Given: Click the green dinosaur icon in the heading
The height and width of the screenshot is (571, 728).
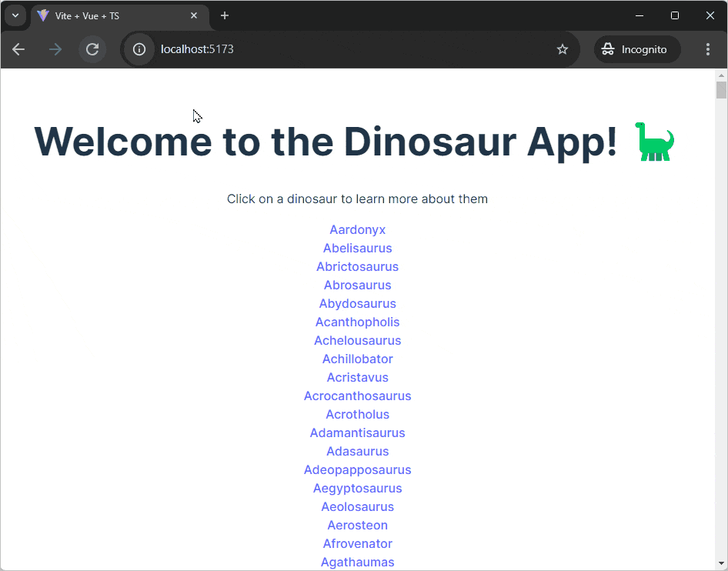Looking at the screenshot, I should 654,142.
